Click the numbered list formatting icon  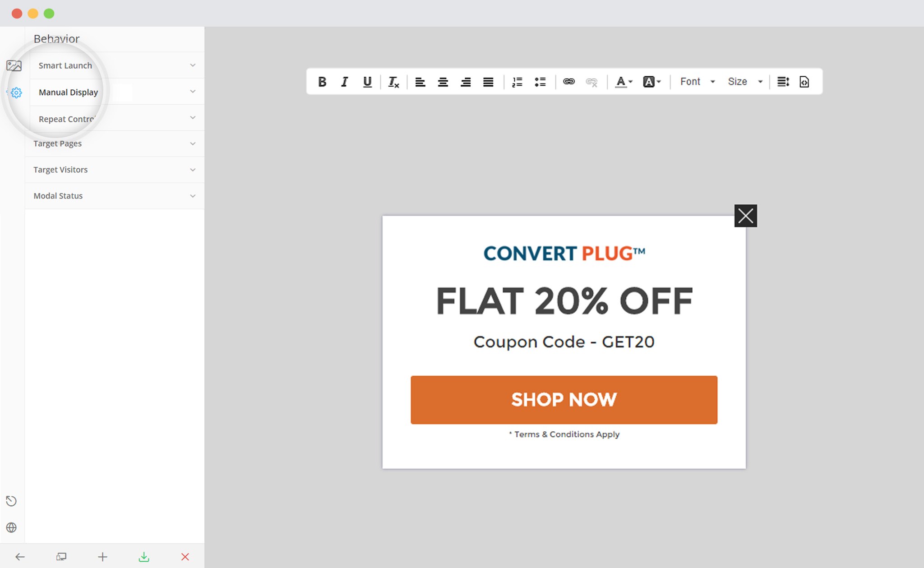(x=518, y=81)
